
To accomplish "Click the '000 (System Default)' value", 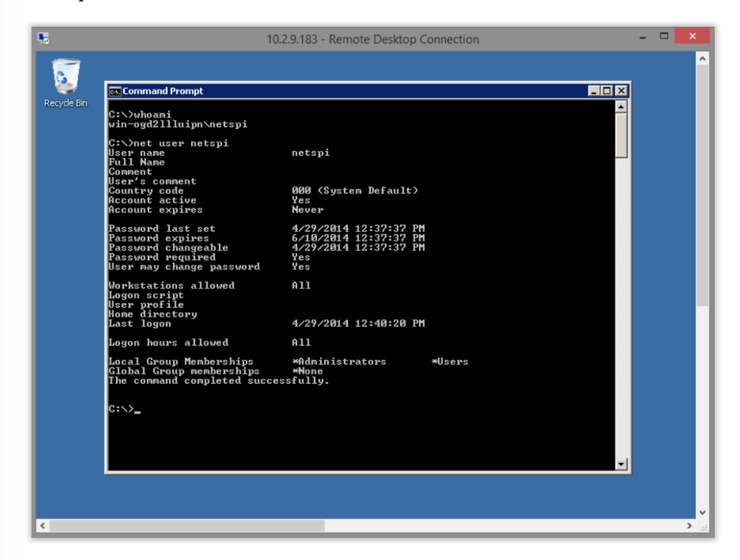I will [355, 191].
